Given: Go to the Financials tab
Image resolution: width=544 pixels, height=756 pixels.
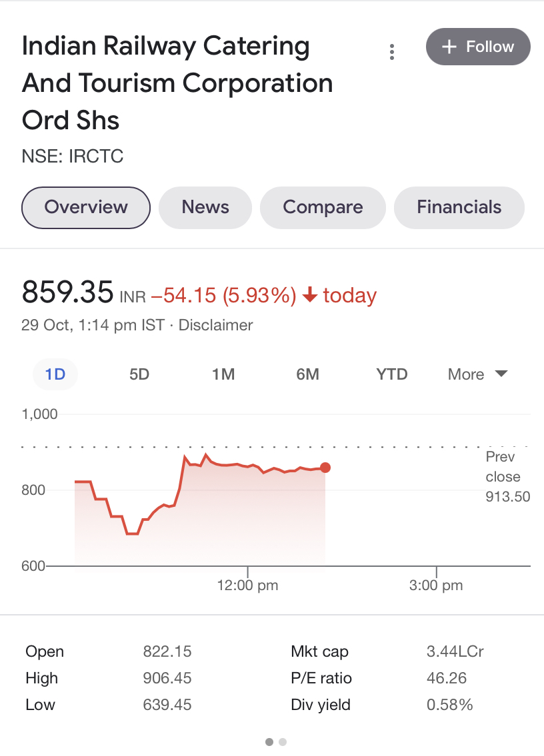Looking at the screenshot, I should (x=459, y=207).
